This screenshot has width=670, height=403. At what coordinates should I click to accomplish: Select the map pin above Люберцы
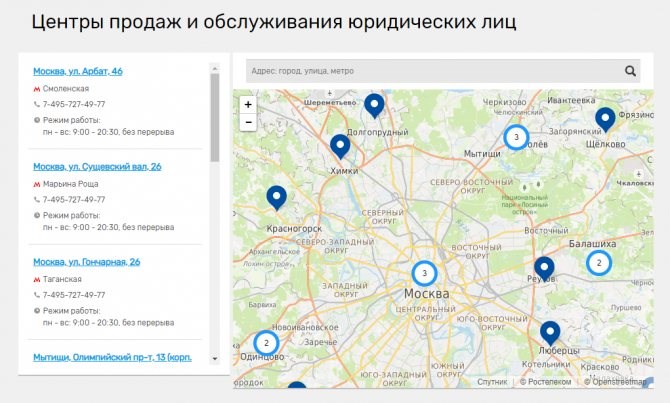click(x=550, y=333)
